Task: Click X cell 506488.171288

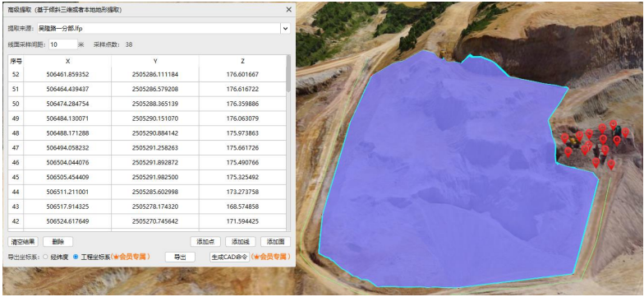Action: (67, 133)
